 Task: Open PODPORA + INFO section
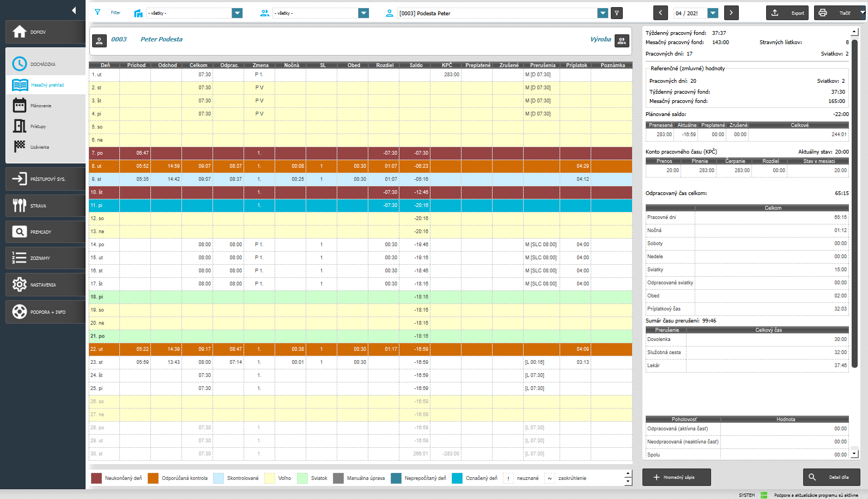(x=45, y=312)
